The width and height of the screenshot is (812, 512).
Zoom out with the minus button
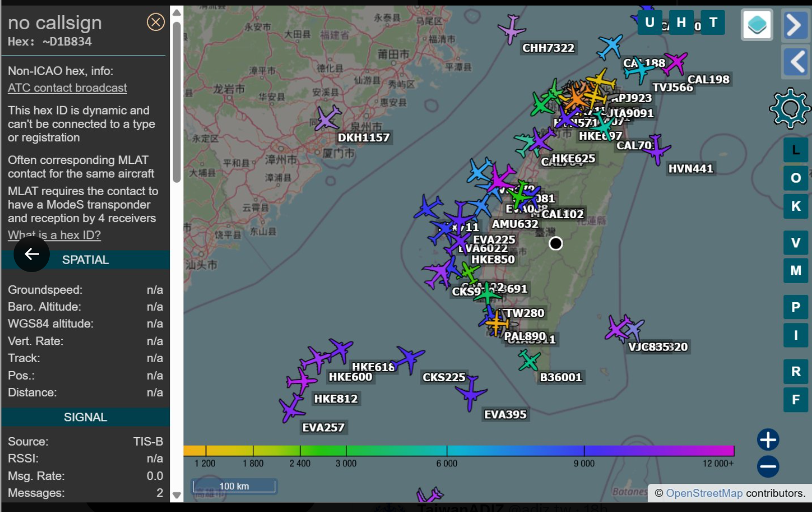click(768, 467)
